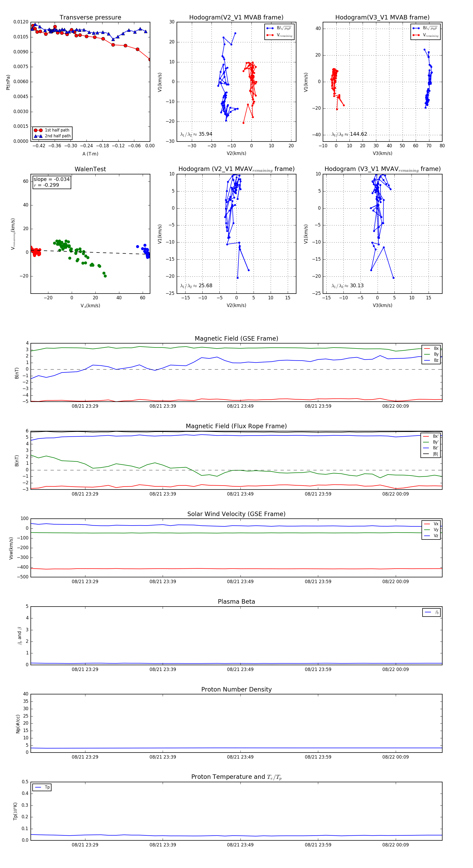Click the 'Np(#/cc)' y-axis label

pyautogui.click(x=18, y=724)
